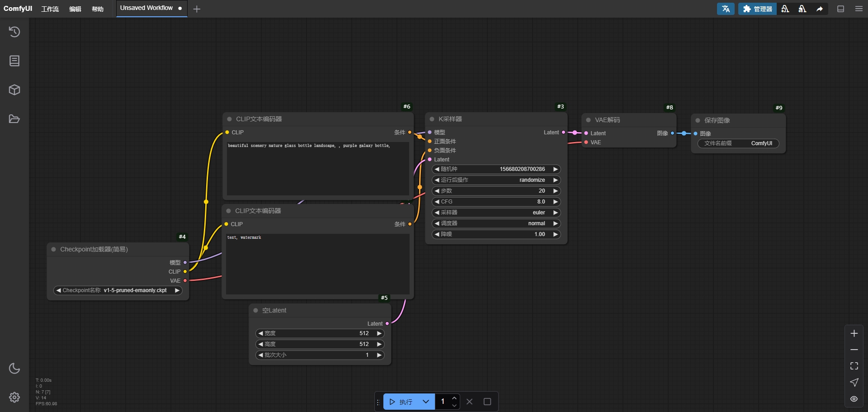Open the 调度器 normal combo
The height and width of the screenshot is (412, 868).
click(496, 223)
